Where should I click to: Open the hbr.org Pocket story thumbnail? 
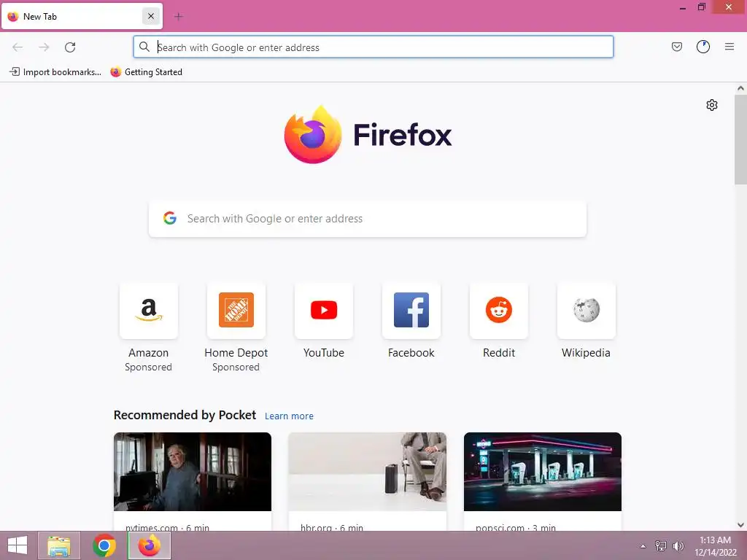tap(368, 472)
